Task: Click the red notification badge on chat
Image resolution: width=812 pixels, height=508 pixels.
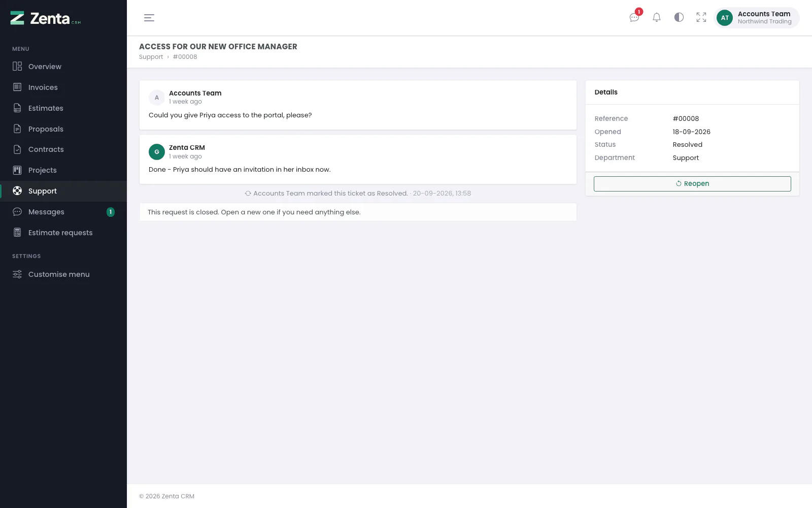Action: pyautogui.click(x=639, y=12)
